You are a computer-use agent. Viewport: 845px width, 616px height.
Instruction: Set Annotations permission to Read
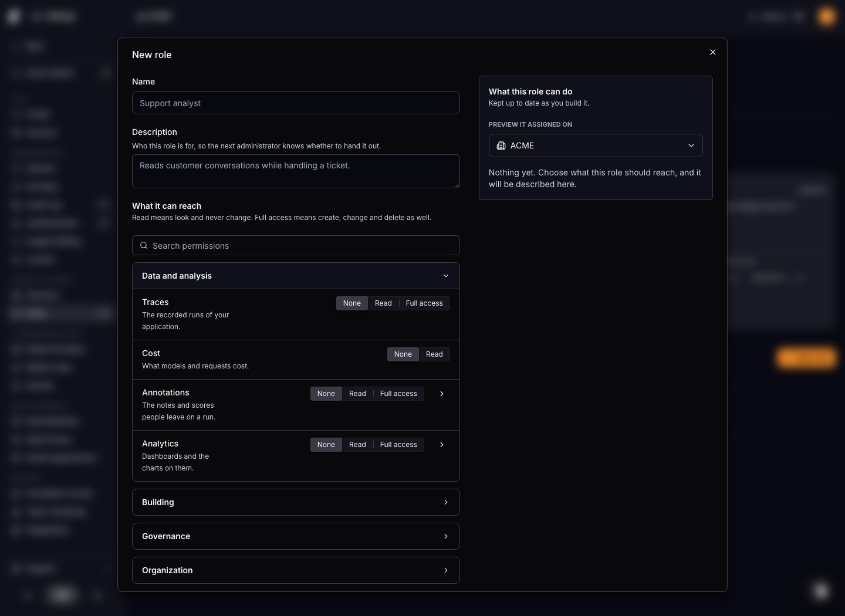pos(357,394)
